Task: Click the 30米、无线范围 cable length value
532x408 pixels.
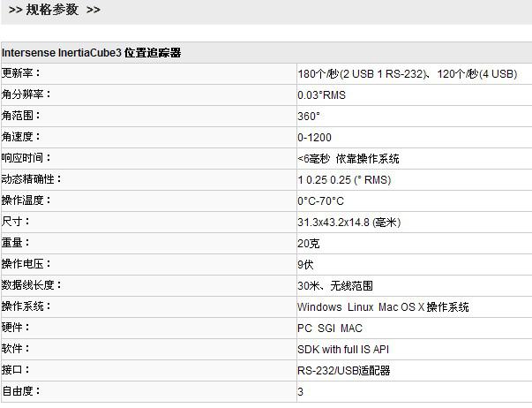Action: click(335, 286)
